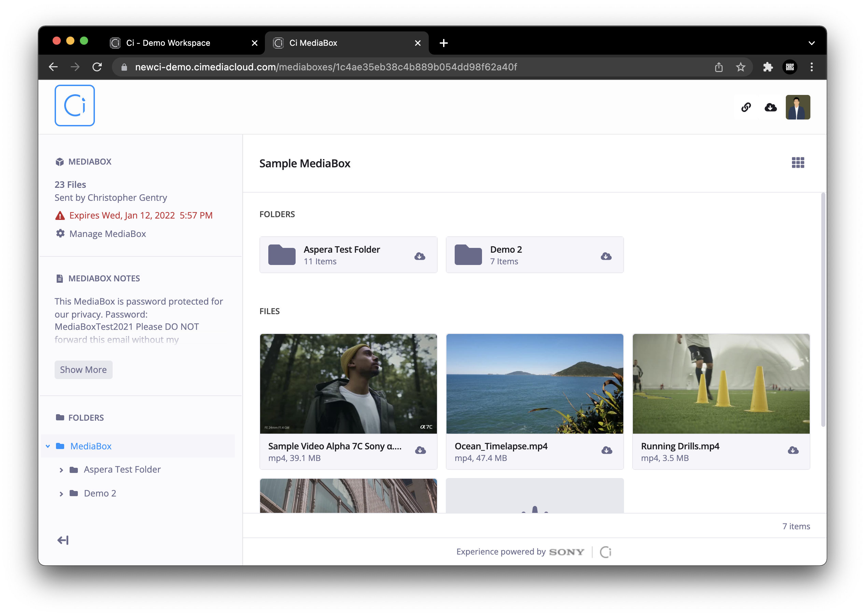The width and height of the screenshot is (865, 616).
Task: Click the Sony logo in the footer
Action: coord(566,552)
